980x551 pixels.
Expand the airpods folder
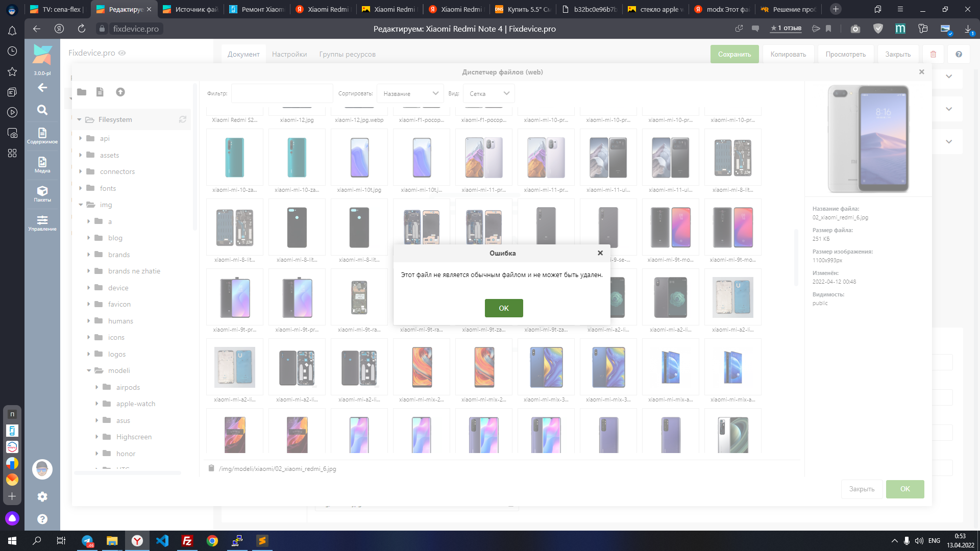(x=97, y=387)
